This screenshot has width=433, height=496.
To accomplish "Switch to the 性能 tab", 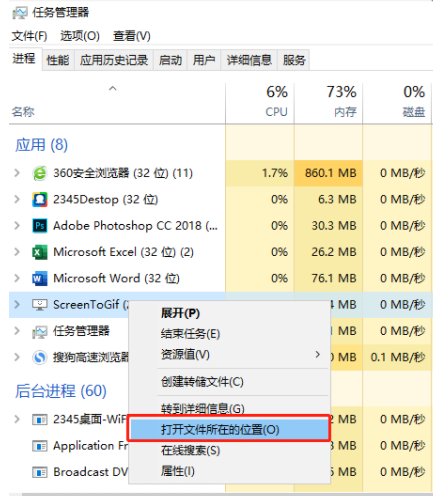I will (x=58, y=60).
